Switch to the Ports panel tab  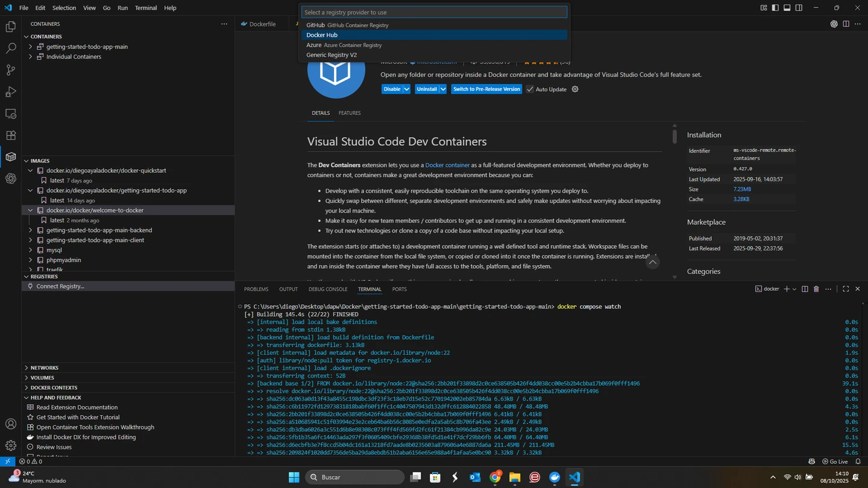[399, 289]
